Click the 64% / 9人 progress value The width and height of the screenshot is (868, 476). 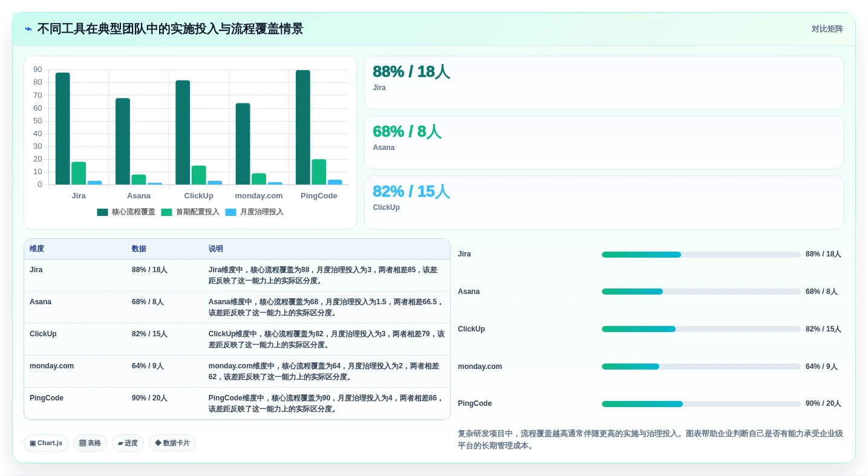(x=821, y=367)
